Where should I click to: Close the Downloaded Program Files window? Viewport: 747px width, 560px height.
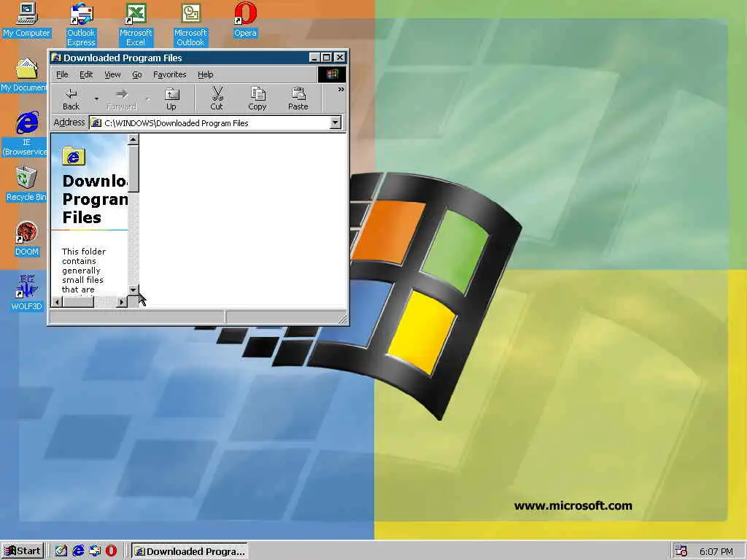[x=340, y=58]
